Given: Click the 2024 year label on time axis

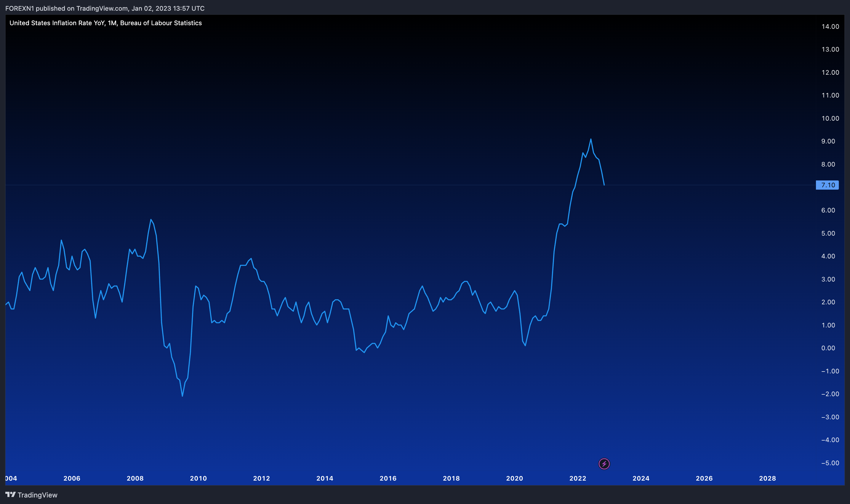Looking at the screenshot, I should (641, 478).
